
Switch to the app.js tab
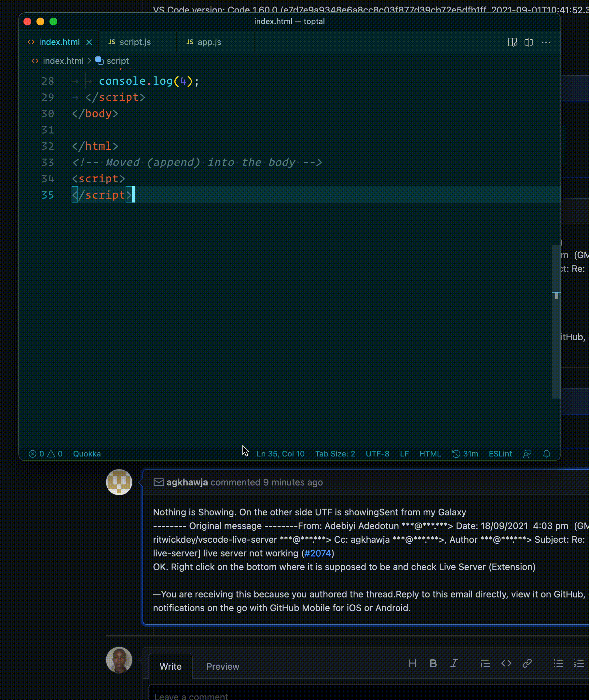(x=204, y=42)
